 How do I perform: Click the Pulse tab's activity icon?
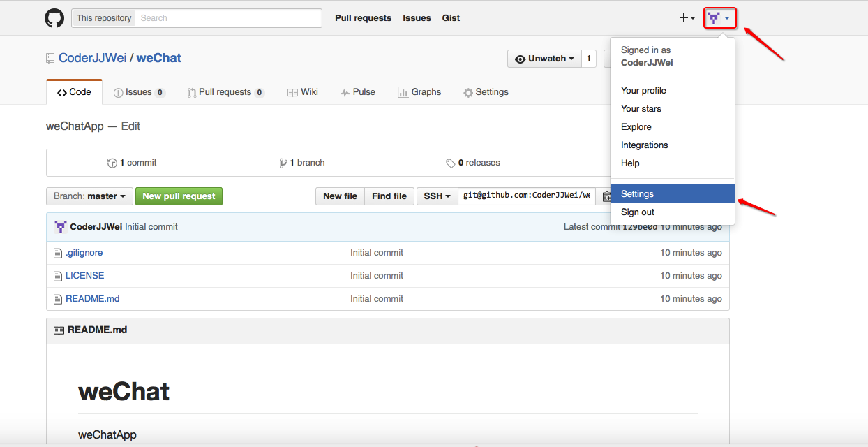(x=345, y=92)
